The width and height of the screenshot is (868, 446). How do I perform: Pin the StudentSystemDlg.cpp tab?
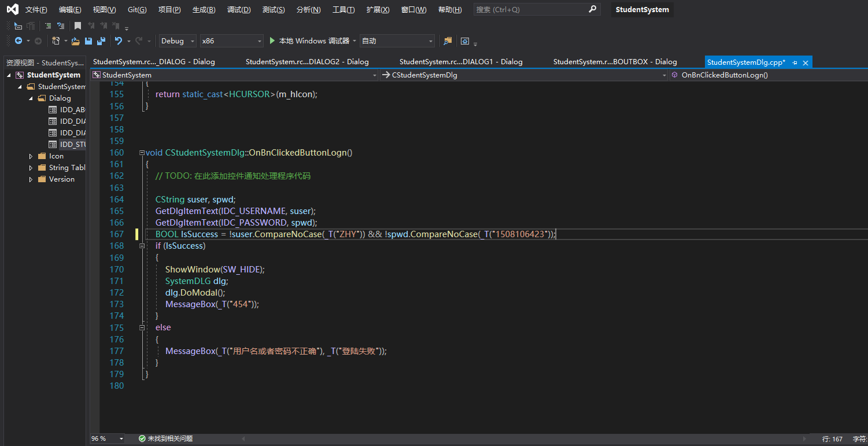(x=795, y=62)
